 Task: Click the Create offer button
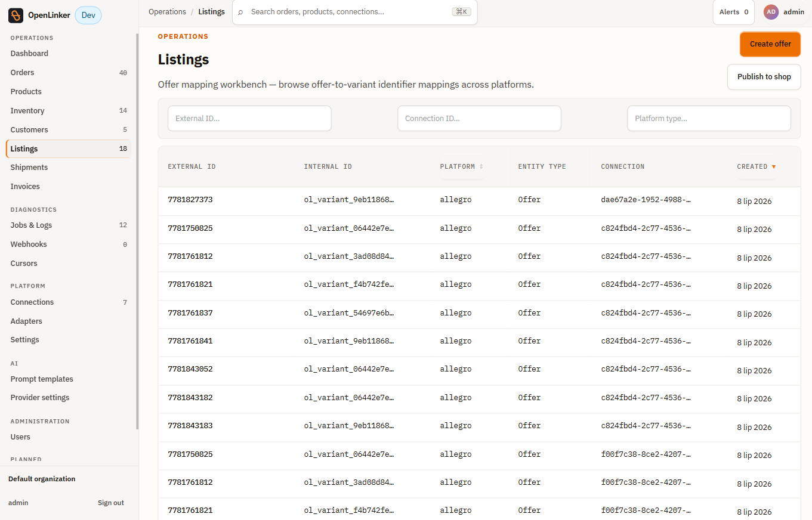pos(770,44)
